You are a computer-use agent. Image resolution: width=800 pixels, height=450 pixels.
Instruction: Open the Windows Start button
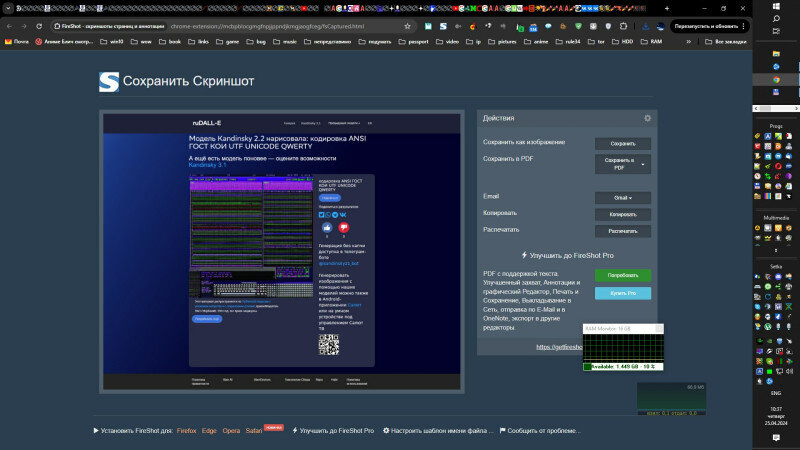(x=776, y=7)
